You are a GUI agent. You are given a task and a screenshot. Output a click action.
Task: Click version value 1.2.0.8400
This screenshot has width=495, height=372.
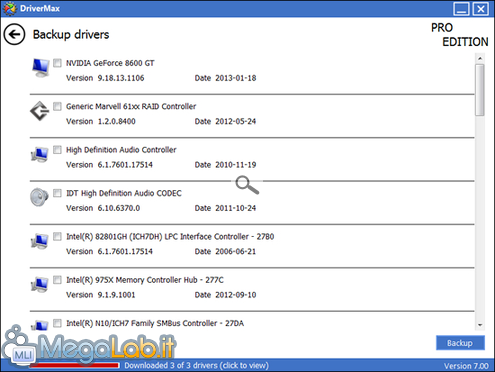[x=117, y=121]
